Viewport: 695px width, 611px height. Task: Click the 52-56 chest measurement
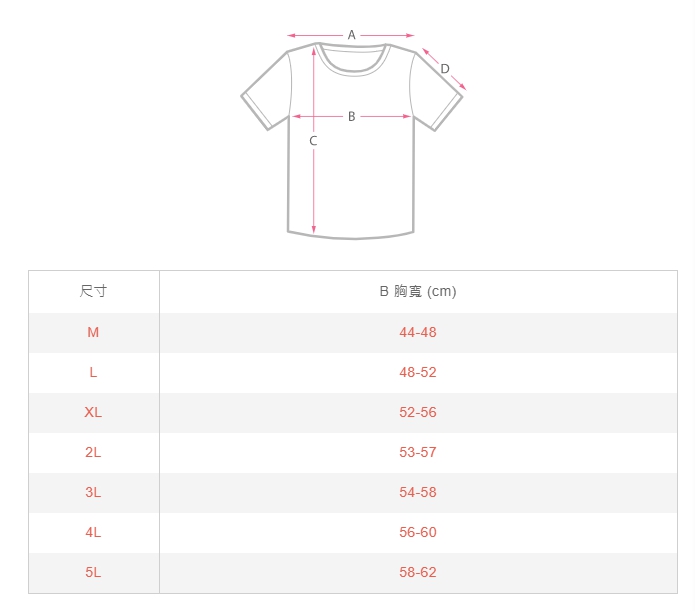click(418, 412)
